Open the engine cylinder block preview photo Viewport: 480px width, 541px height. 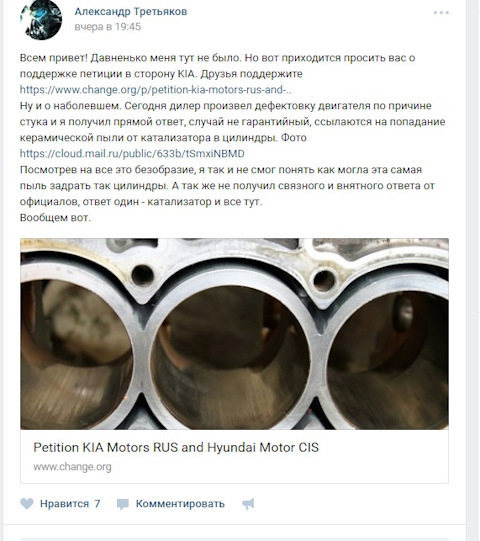tap(234, 334)
